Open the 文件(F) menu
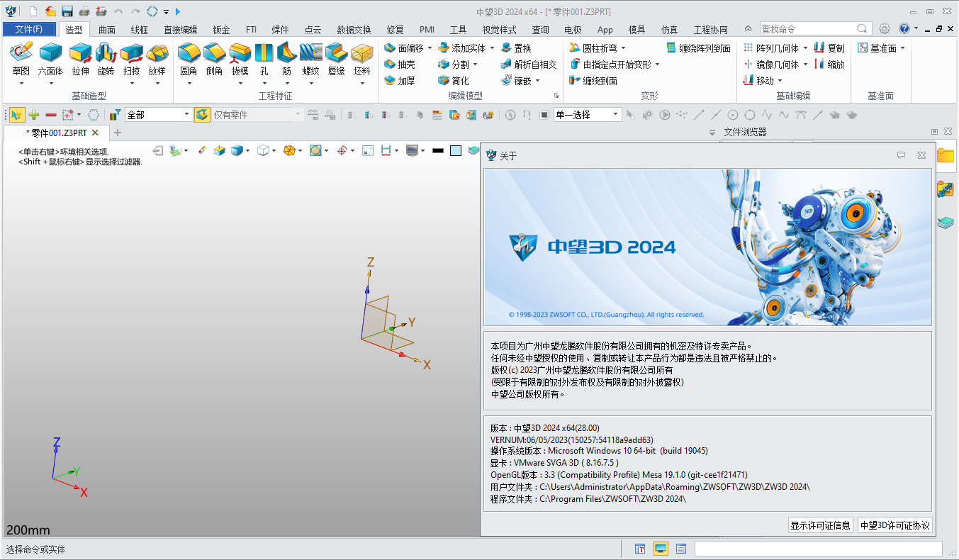 coord(29,30)
